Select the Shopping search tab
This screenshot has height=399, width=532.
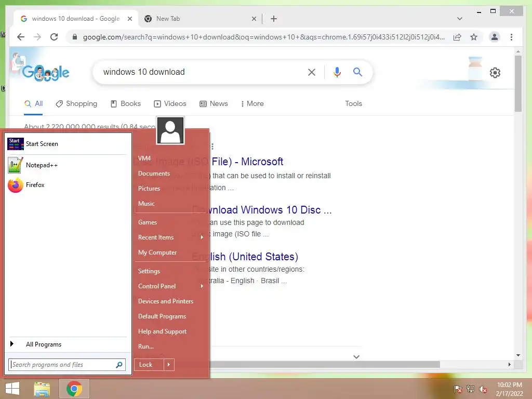76,104
